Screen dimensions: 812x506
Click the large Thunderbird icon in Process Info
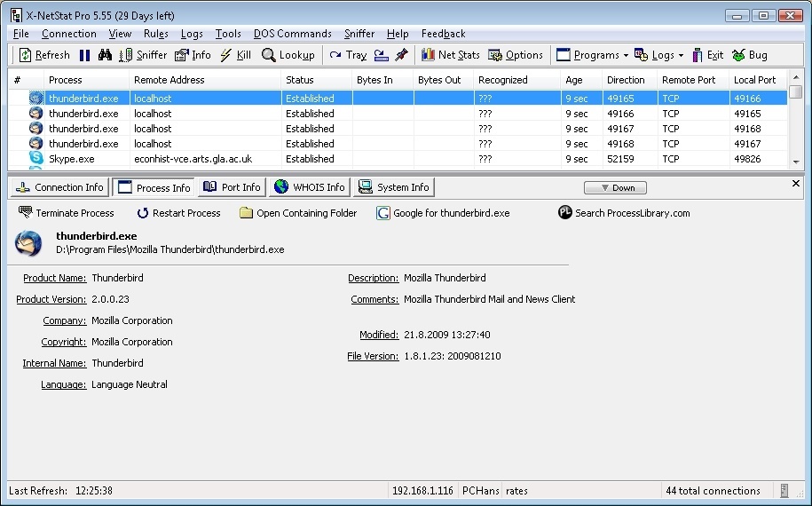tap(28, 243)
